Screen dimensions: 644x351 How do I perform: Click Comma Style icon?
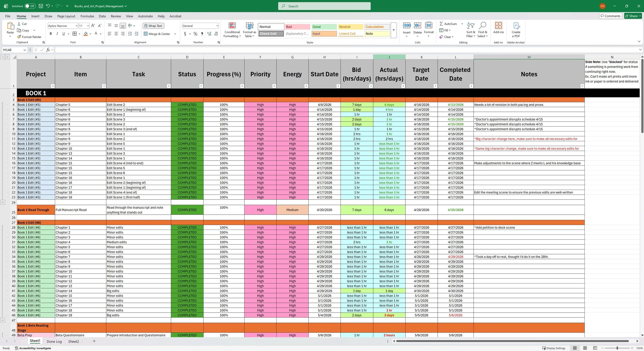202,34
